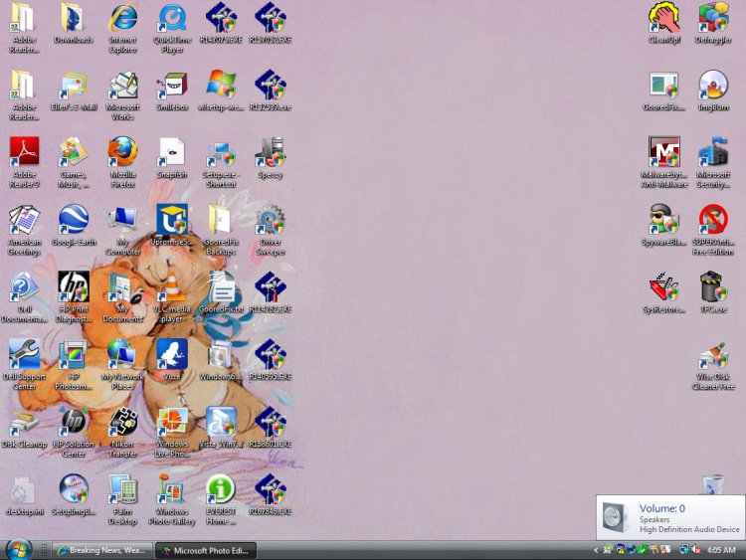
Task: Open Malwarebytes Anti-Malware shortcut
Action: click(664, 162)
